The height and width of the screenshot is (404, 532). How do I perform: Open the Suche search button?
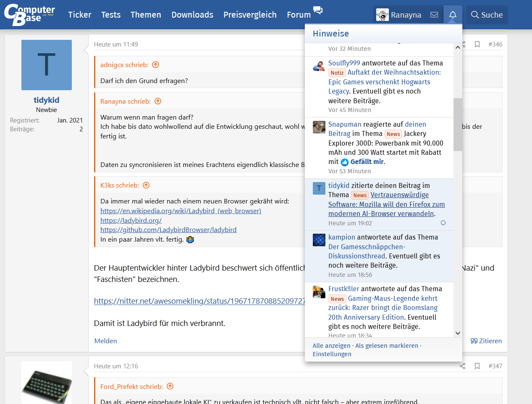click(487, 15)
